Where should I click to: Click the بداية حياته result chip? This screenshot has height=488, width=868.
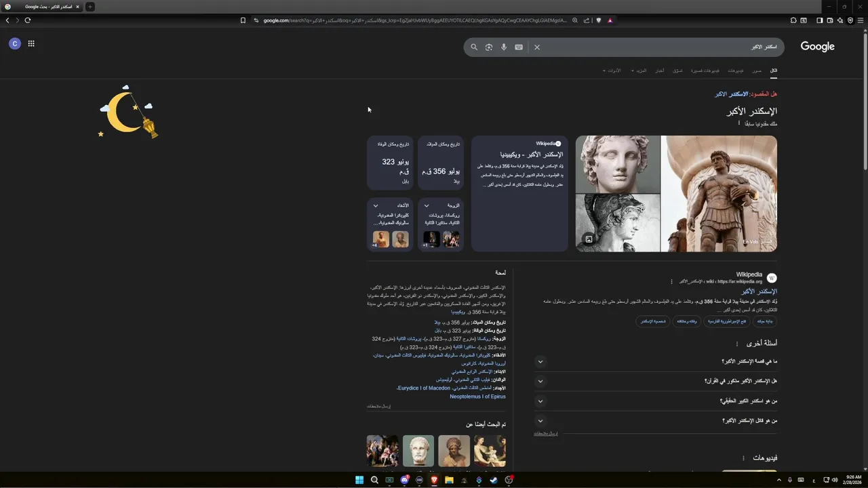tap(765, 321)
